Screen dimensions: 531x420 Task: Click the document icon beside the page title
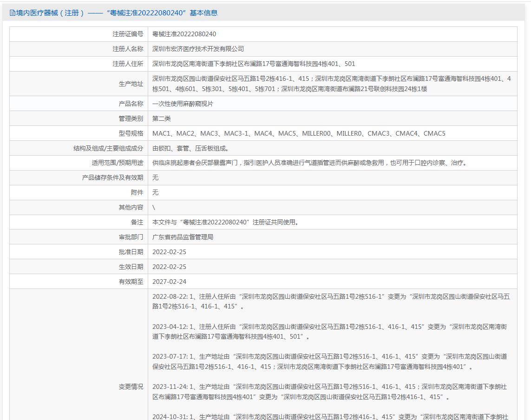pyautogui.click(x=12, y=13)
